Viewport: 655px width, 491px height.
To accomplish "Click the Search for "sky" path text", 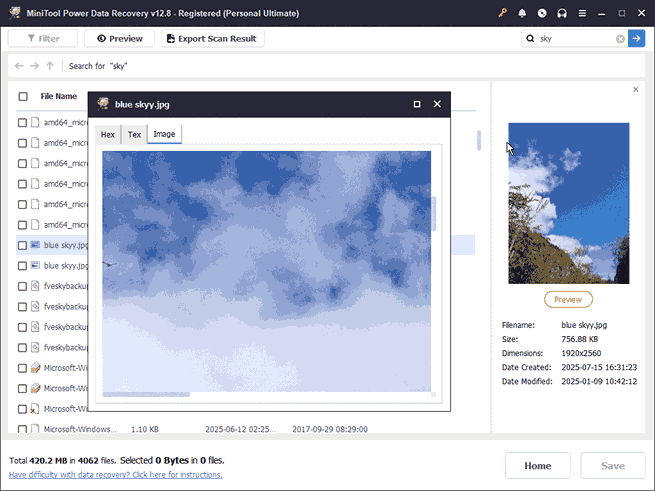I will (98, 66).
